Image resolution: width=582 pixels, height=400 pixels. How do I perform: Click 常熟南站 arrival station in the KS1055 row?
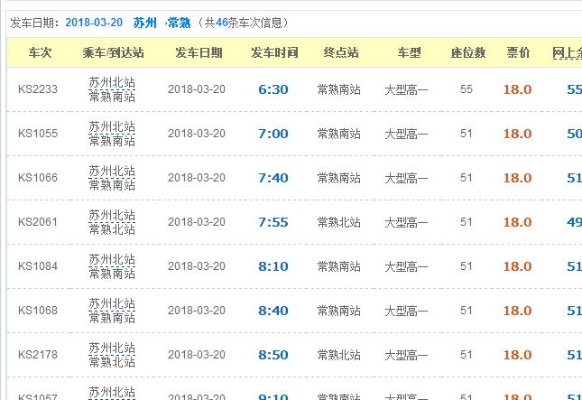[x=112, y=141]
